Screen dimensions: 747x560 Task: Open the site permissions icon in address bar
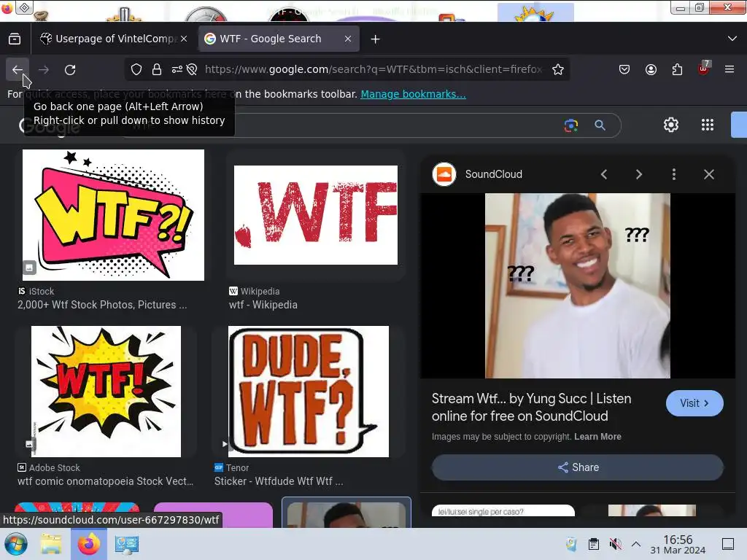(177, 69)
